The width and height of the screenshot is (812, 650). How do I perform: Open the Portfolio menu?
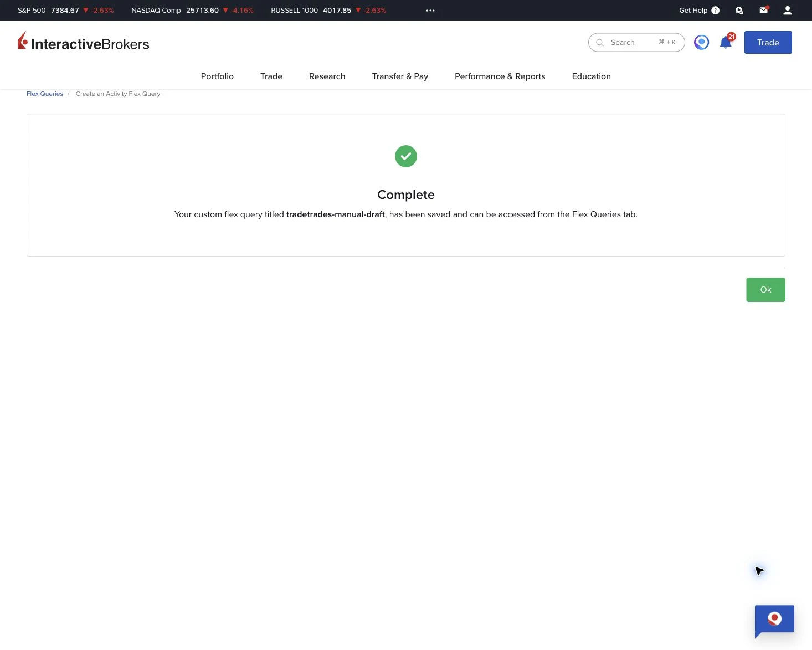[x=217, y=76]
